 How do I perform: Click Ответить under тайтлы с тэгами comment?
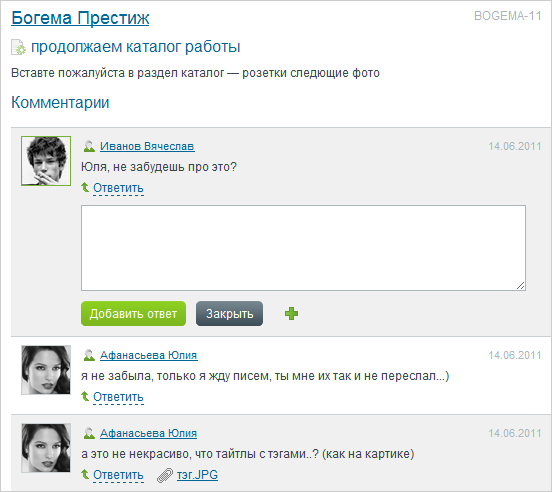[118, 475]
